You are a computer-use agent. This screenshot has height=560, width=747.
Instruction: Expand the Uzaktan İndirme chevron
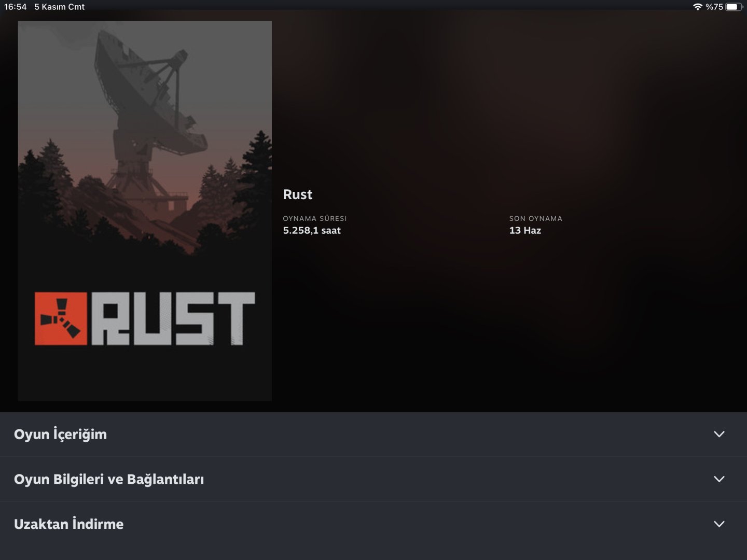coord(719,524)
